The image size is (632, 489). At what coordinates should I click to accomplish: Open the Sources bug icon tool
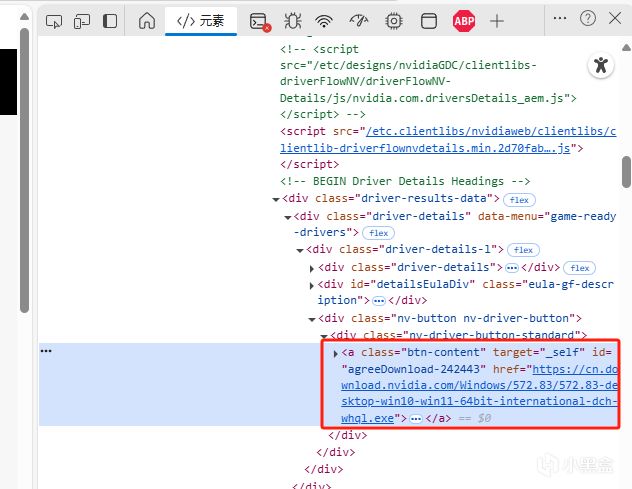[293, 21]
